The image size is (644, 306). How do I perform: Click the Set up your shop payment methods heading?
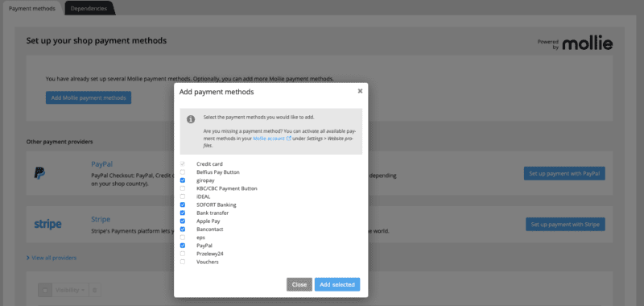click(x=97, y=40)
